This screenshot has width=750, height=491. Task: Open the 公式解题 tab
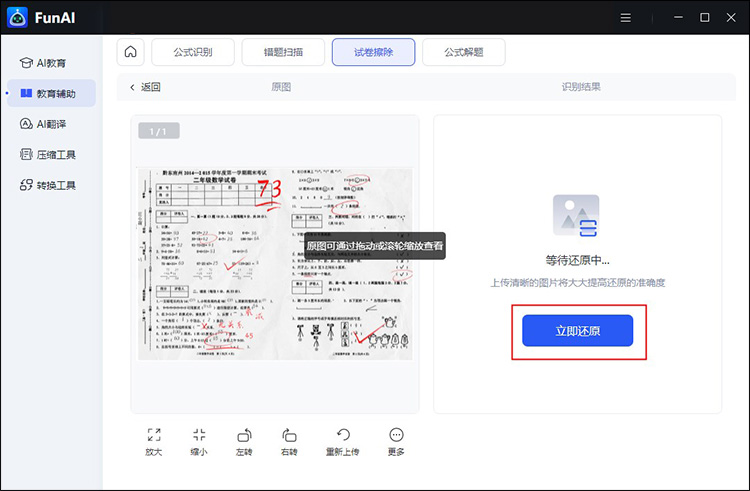click(x=463, y=52)
